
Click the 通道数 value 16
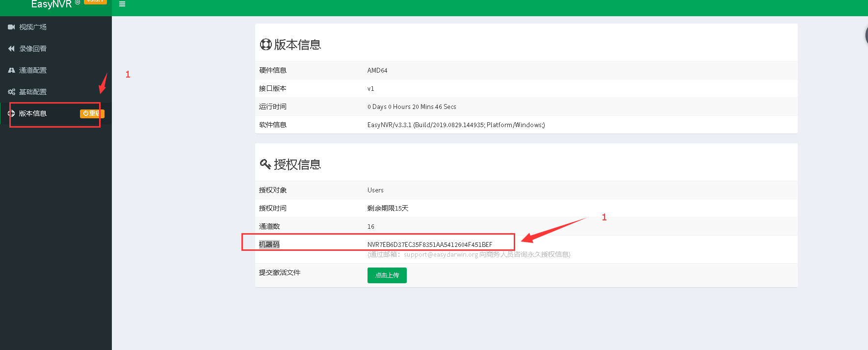click(x=371, y=226)
